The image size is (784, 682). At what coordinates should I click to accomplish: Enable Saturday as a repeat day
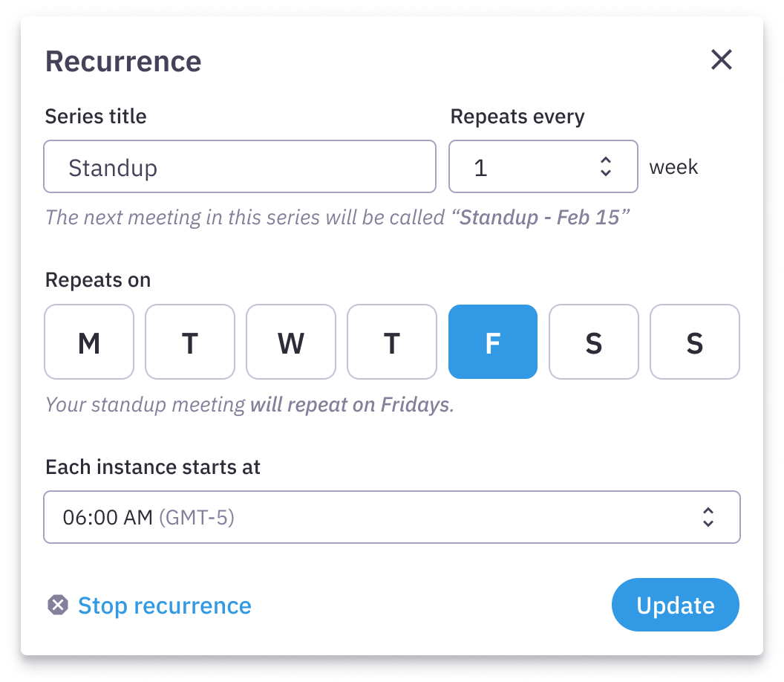(x=594, y=342)
